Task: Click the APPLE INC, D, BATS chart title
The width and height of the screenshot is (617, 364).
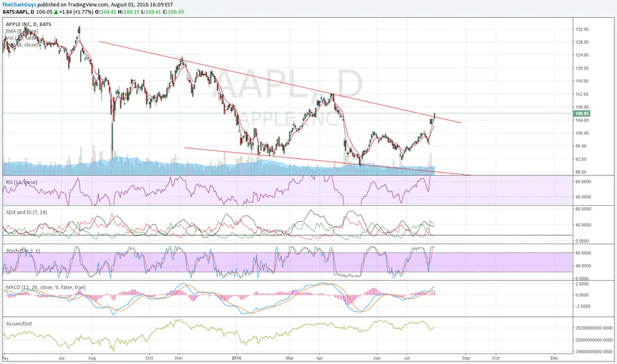Action: point(28,24)
